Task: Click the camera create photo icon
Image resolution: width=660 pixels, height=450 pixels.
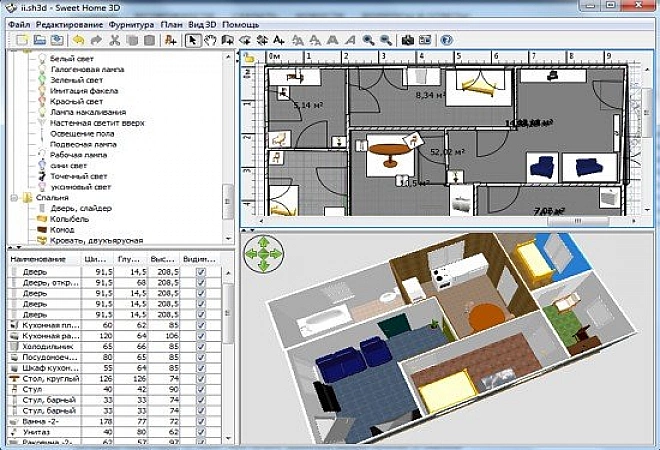Action: coord(408,40)
